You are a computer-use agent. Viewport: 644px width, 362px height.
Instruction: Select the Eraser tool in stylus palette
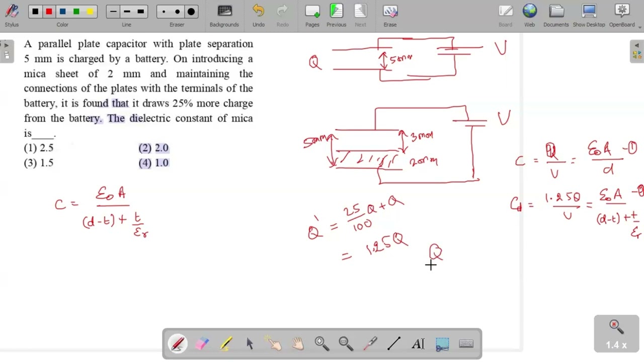[202, 344]
